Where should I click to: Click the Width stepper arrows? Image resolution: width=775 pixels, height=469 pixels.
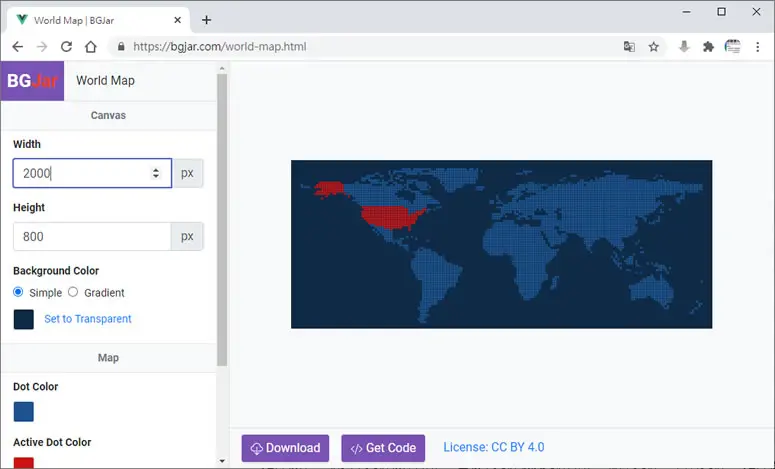(x=156, y=173)
